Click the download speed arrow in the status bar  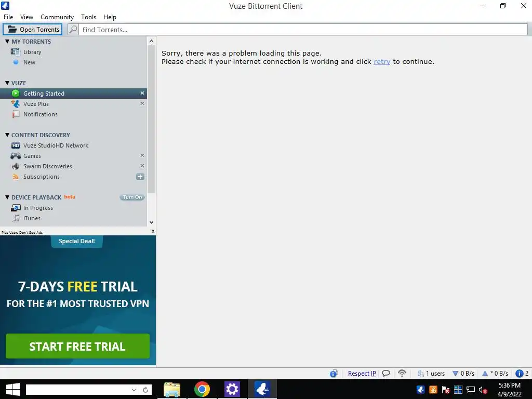pyautogui.click(x=455, y=374)
